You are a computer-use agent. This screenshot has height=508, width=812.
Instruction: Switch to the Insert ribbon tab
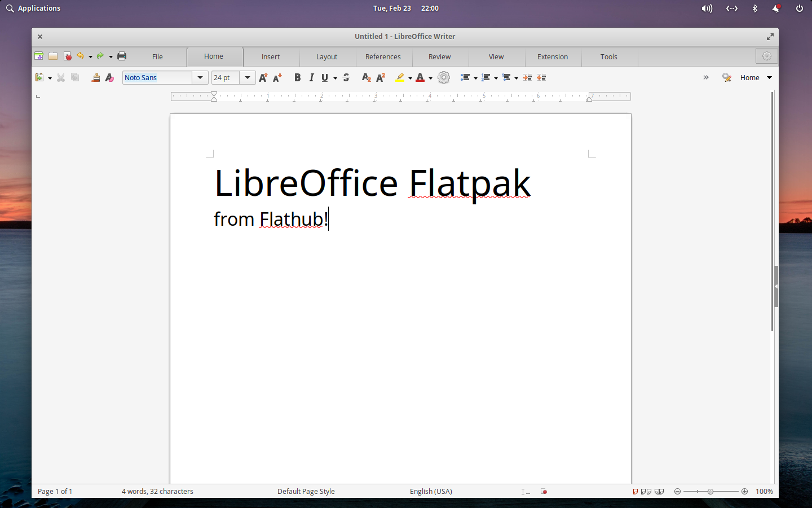click(271, 56)
